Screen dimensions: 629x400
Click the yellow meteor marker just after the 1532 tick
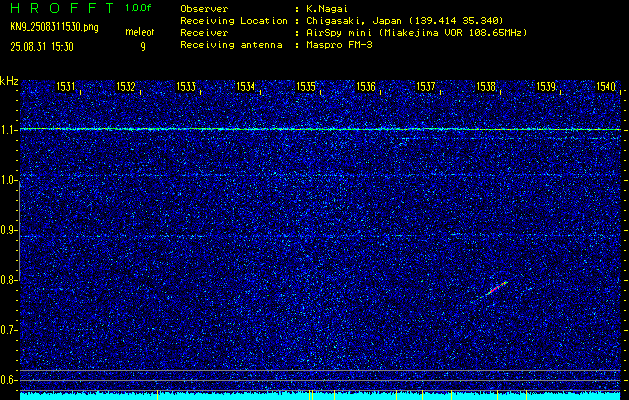click(x=157, y=395)
